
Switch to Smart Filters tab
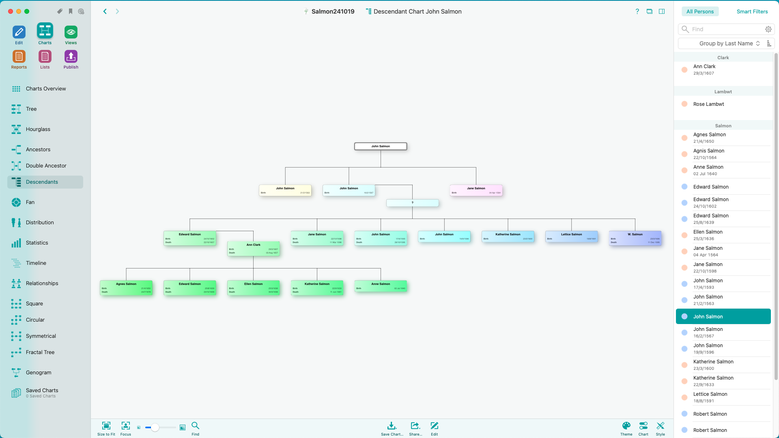pos(752,11)
